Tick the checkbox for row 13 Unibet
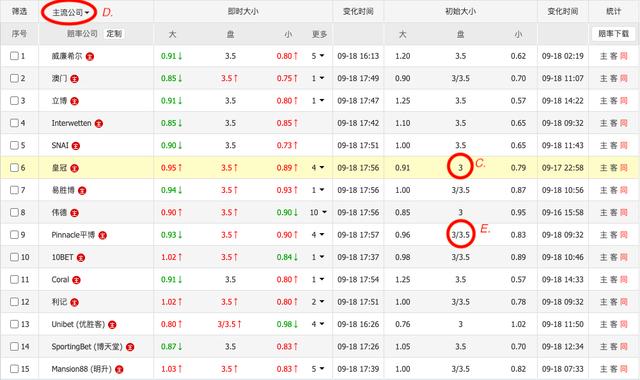Screen dimensions: 640x380 pyautogui.click(x=14, y=324)
